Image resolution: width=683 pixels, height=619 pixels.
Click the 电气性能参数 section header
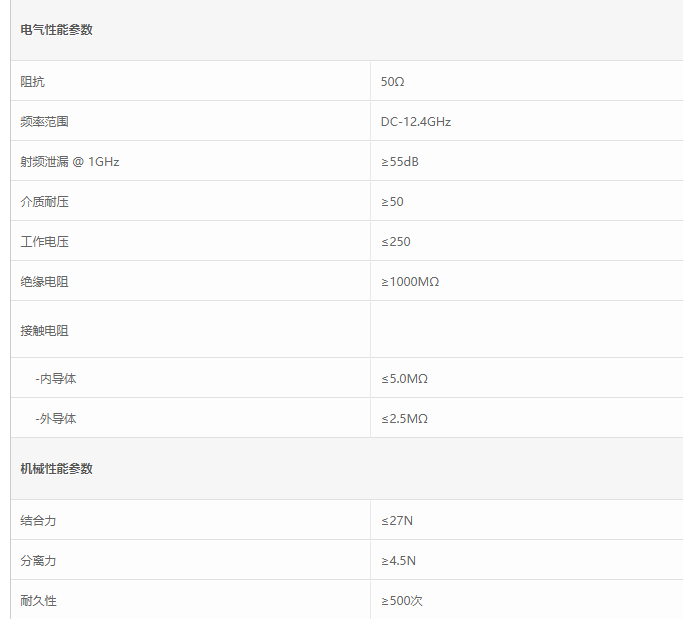pos(56,30)
